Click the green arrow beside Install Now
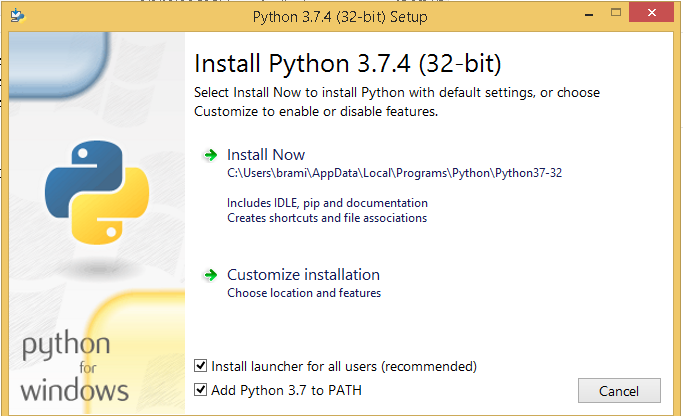The image size is (683, 416). [210, 155]
